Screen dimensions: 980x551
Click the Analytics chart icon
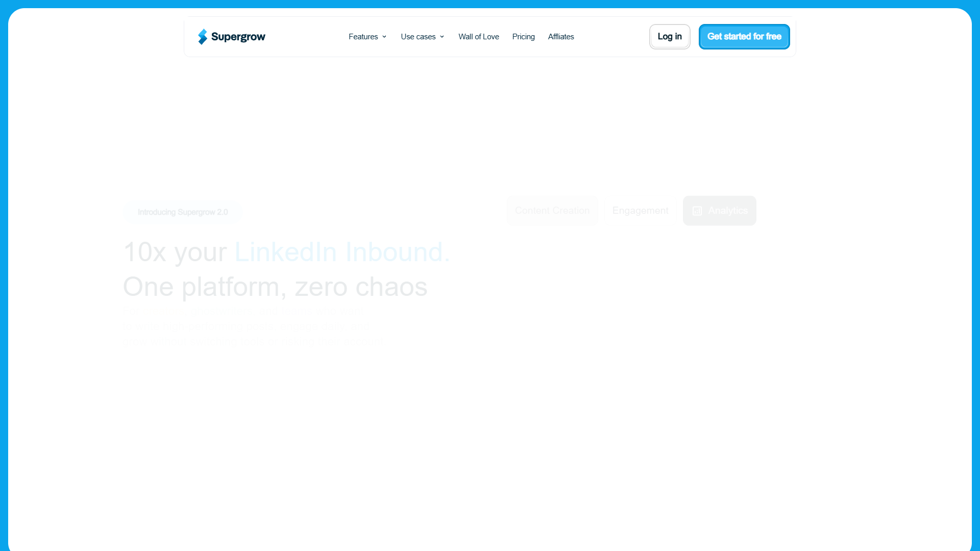[697, 211]
